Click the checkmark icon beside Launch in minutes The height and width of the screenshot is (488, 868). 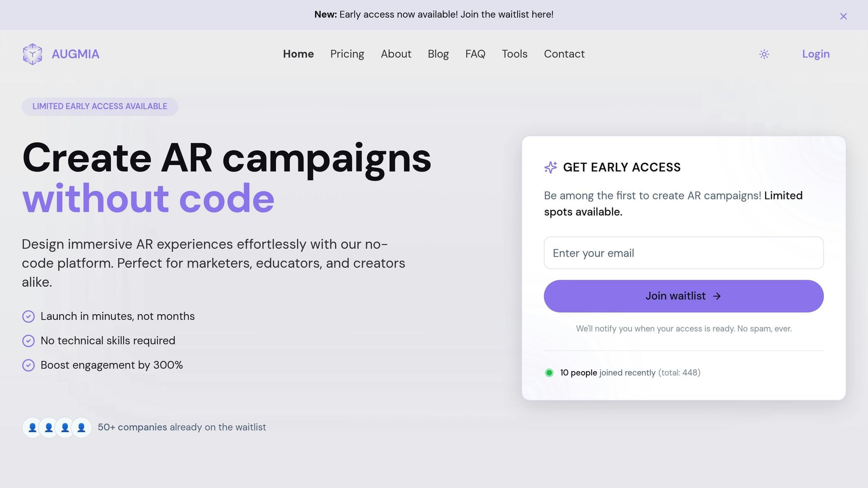[28, 316]
